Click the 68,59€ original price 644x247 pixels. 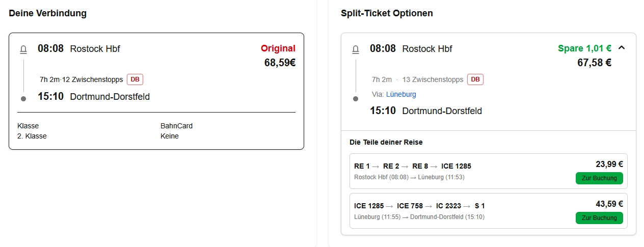coord(280,63)
